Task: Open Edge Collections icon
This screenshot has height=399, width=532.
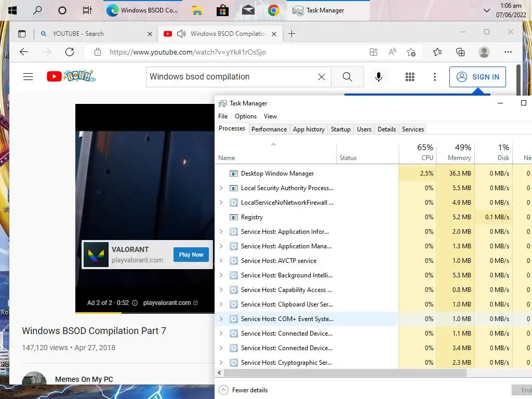Action: [x=460, y=52]
